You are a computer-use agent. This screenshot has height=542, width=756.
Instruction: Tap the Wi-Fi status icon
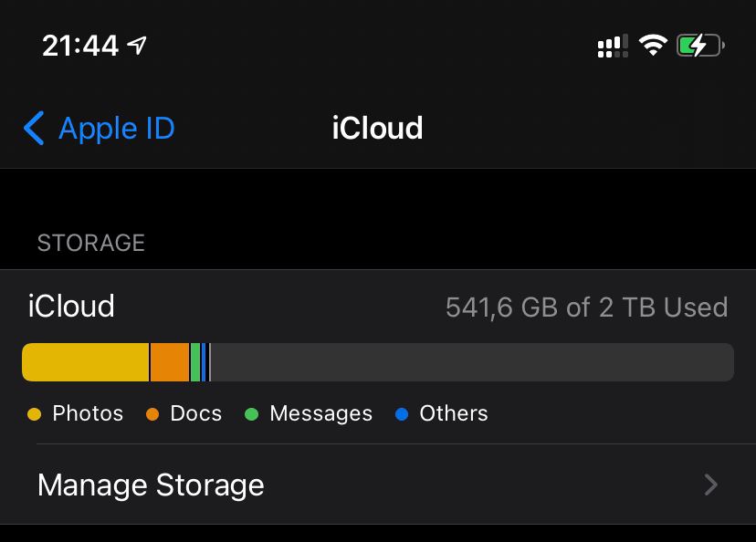[x=653, y=46]
